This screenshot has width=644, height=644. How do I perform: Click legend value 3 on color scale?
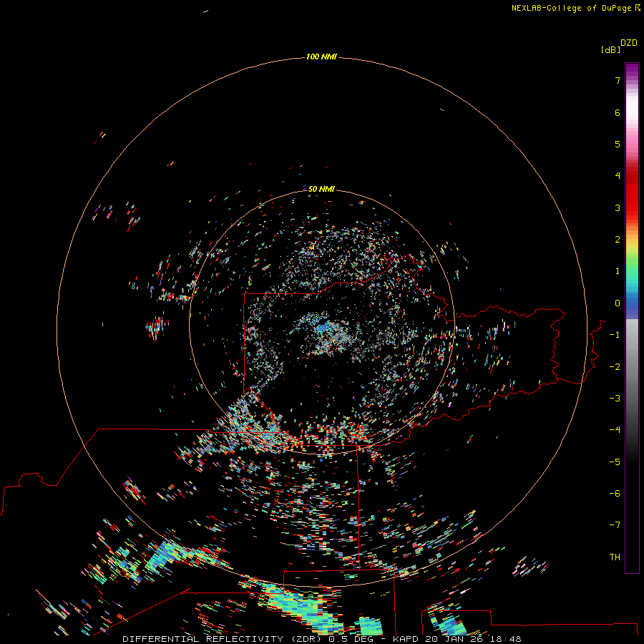coord(618,208)
